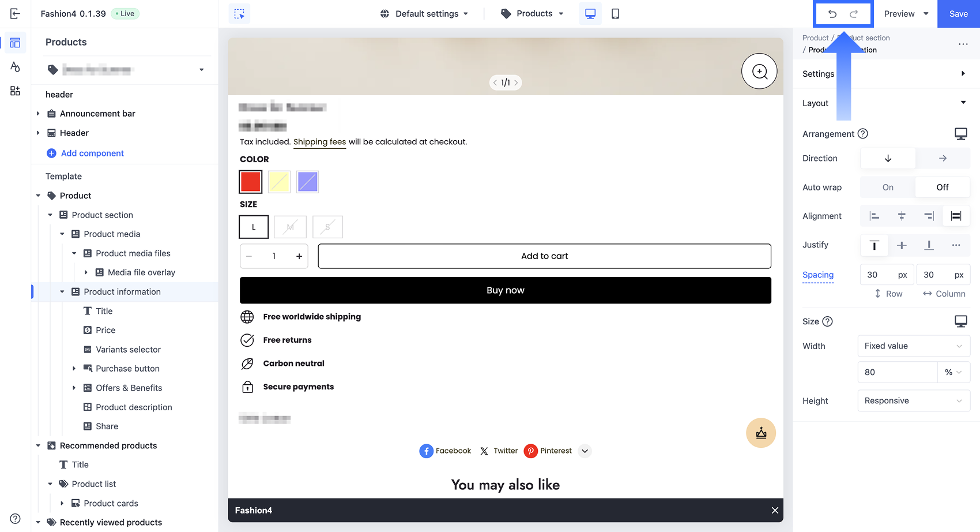980x532 pixels.
Task: Expand the Announcement bar tree item
Action: 38,114
